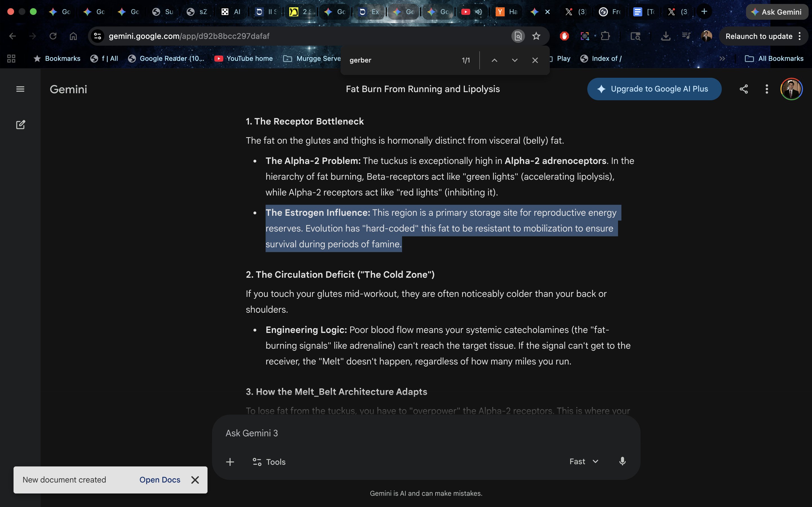Share the conversation via share icon

(x=743, y=89)
